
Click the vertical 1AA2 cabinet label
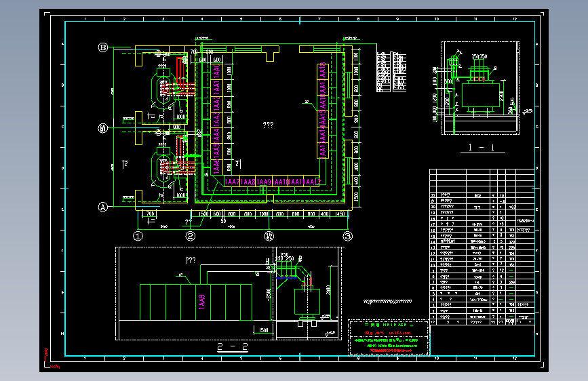216,104
